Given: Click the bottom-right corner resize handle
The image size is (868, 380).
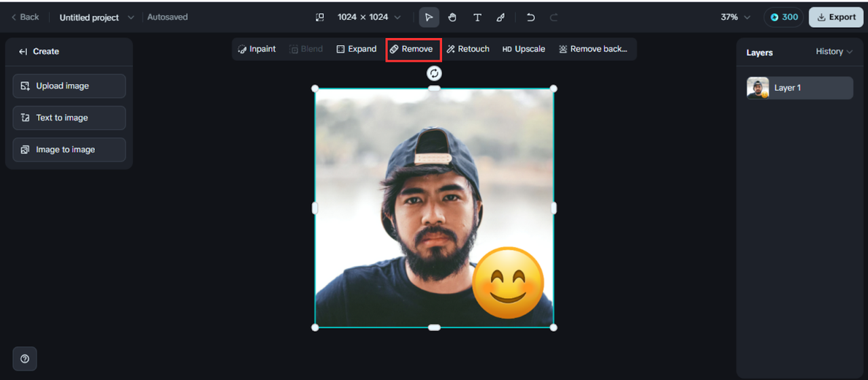Looking at the screenshot, I should pos(553,328).
